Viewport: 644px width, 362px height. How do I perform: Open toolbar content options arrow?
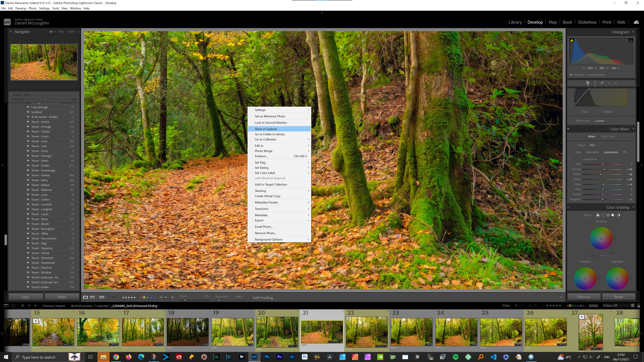tap(561, 297)
